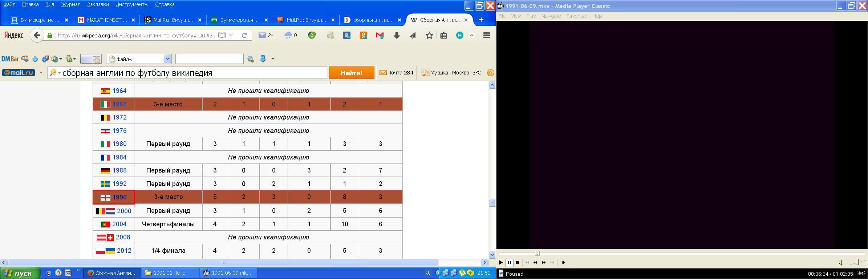Show the bookmarks list icon
The height and width of the screenshot is (279, 868).
tap(443, 35)
